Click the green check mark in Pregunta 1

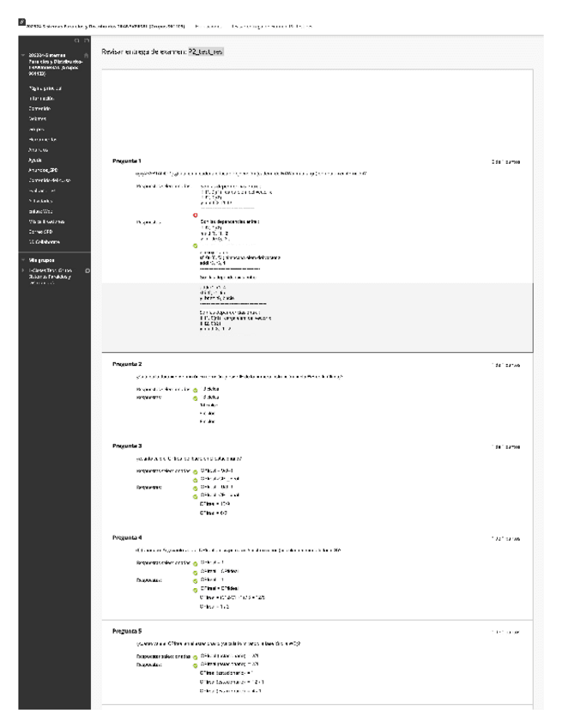196,246
